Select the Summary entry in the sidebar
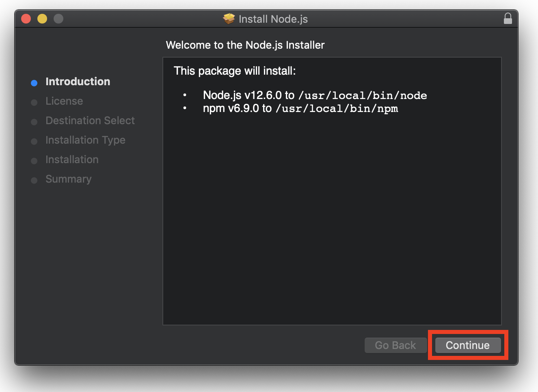 coord(69,179)
